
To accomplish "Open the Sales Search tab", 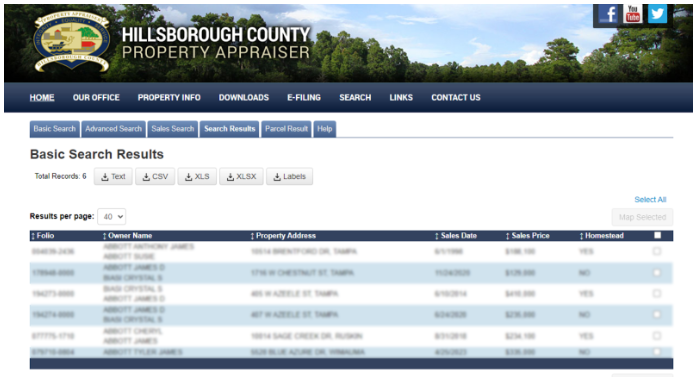I will coord(172,129).
